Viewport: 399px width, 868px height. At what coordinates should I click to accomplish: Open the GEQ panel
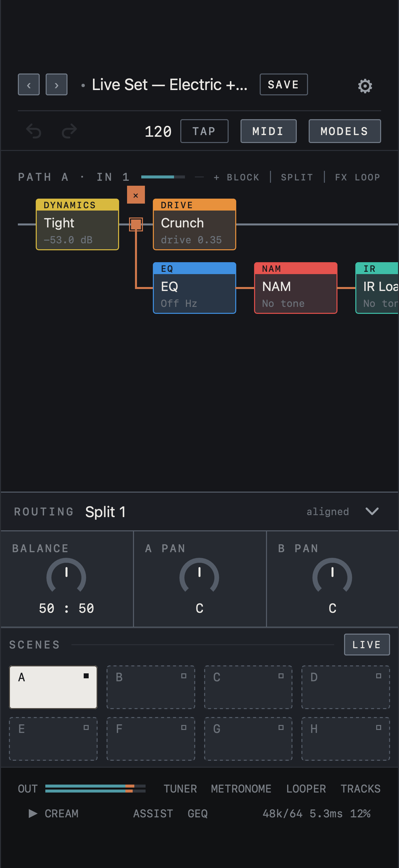click(x=198, y=814)
